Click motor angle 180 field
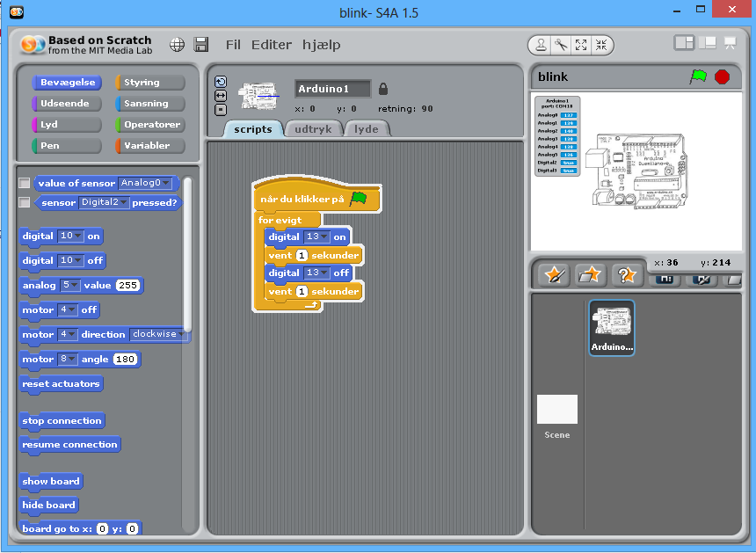 (126, 359)
